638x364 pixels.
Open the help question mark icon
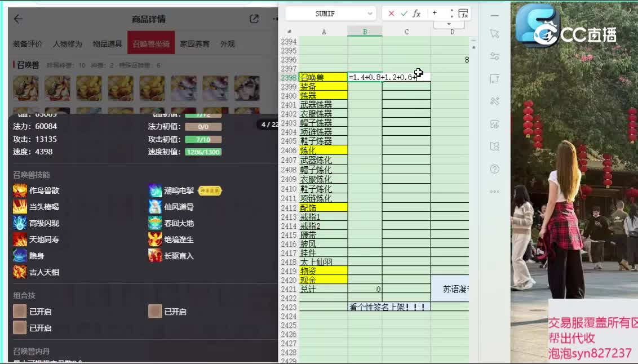click(494, 169)
